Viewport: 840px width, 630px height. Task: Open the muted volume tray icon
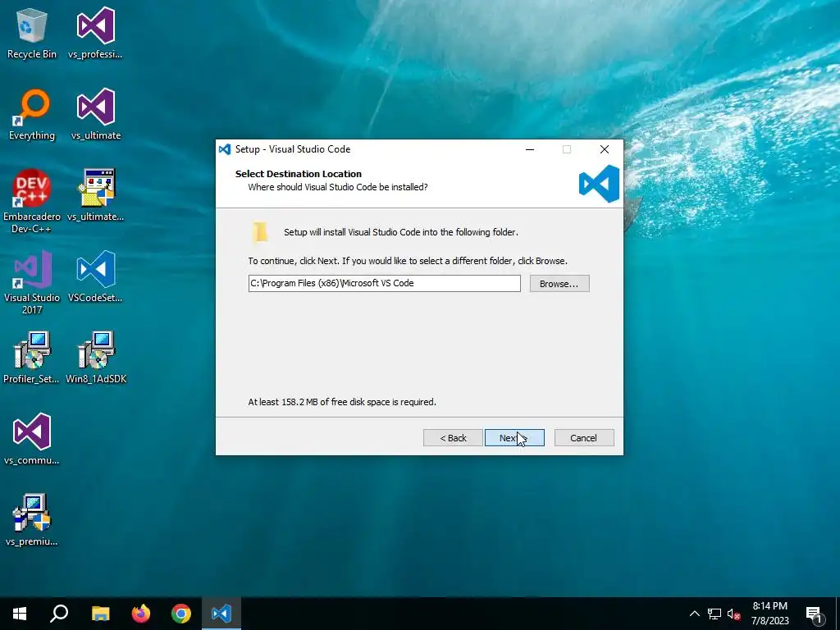tap(734, 614)
